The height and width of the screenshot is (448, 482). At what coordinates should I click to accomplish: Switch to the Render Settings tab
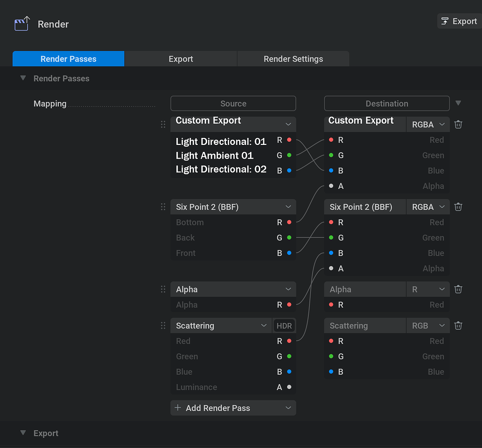(293, 59)
